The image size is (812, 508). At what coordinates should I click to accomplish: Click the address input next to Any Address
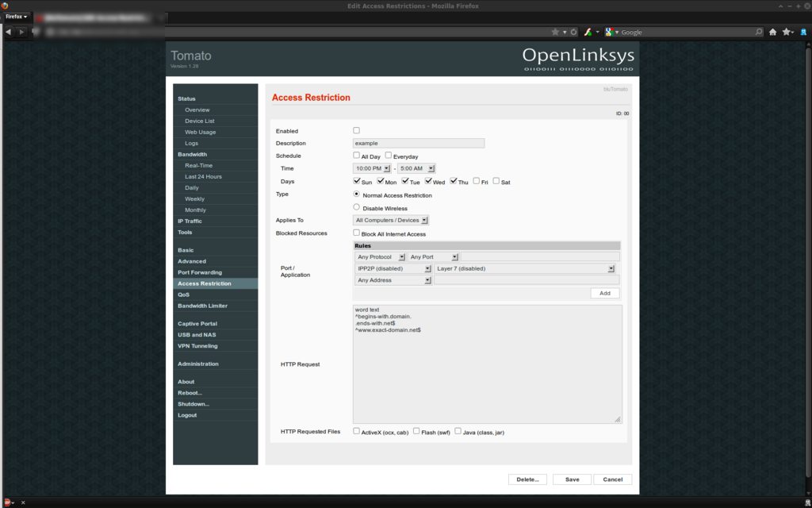tap(527, 280)
